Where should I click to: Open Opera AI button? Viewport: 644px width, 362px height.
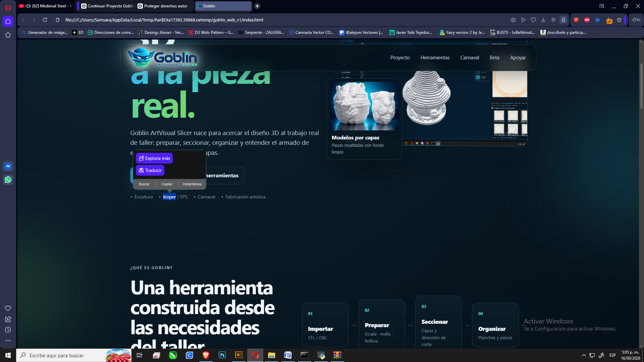click(636, 20)
